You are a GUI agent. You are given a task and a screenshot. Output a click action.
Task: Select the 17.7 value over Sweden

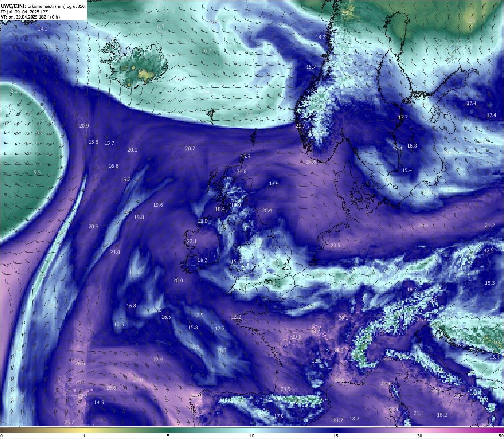pos(403,117)
